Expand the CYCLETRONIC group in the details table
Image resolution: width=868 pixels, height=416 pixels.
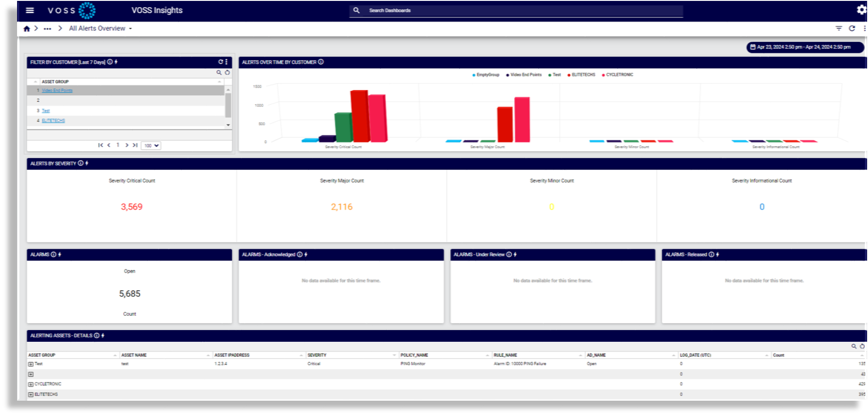[x=30, y=384]
